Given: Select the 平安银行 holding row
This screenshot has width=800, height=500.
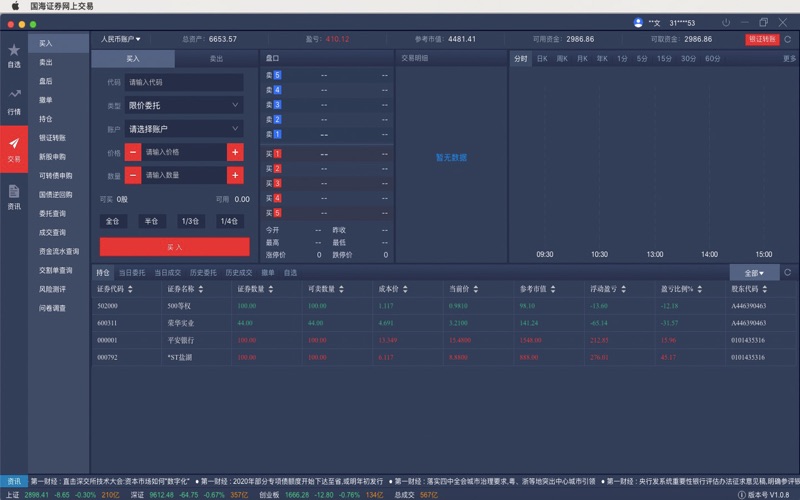Looking at the screenshot, I should 445,340.
